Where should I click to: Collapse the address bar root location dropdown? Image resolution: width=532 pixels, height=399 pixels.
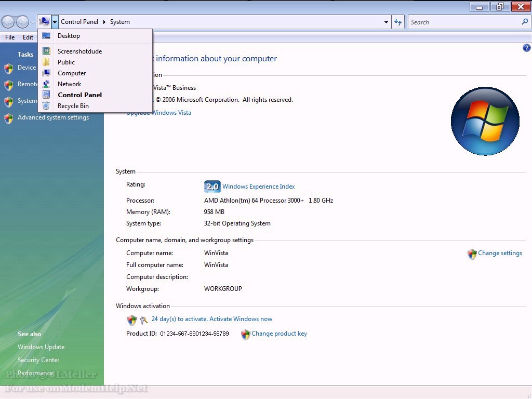pyautogui.click(x=55, y=22)
